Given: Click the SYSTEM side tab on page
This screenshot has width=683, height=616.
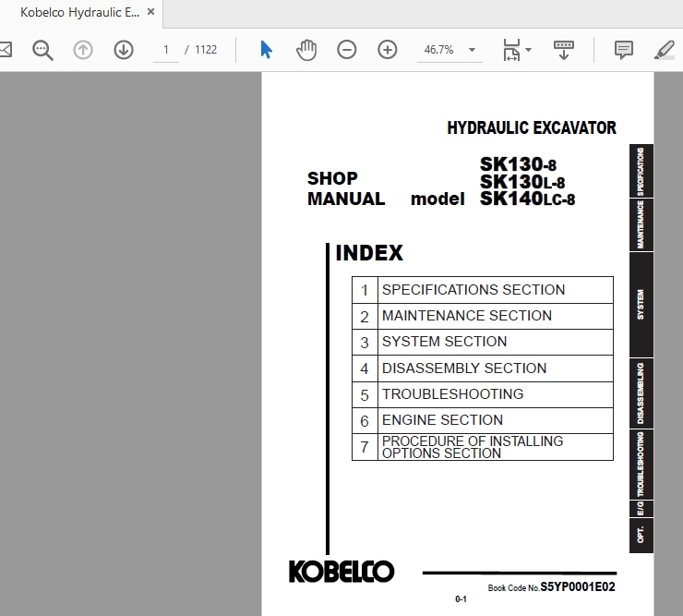Looking at the screenshot, I should click(641, 305).
